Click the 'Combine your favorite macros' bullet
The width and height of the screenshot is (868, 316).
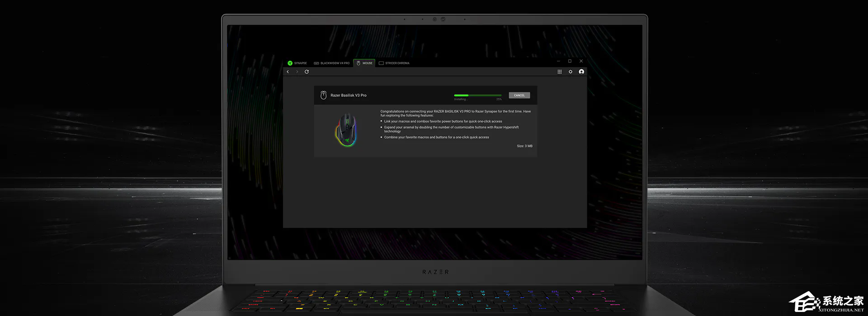pos(435,137)
